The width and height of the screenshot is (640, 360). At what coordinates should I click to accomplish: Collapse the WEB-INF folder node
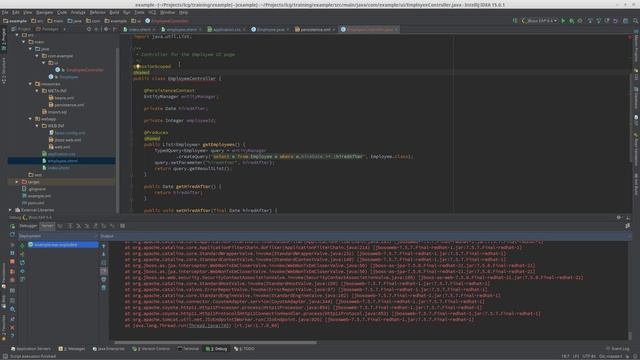pyautogui.click(x=37, y=126)
